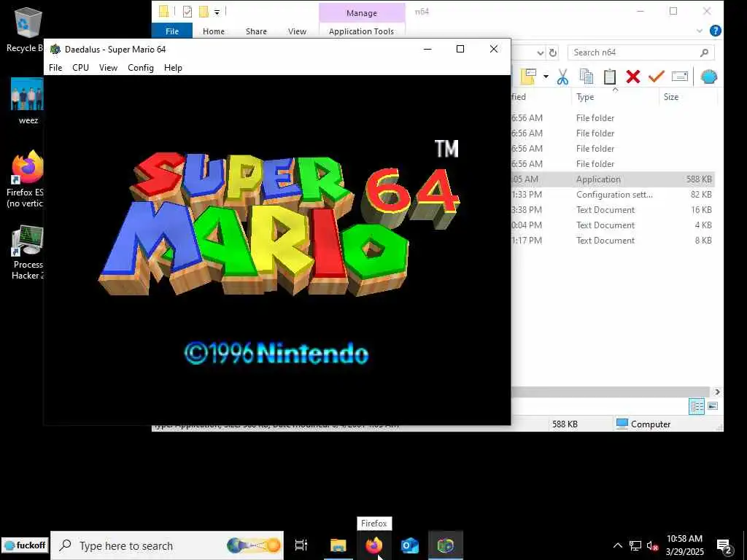Click new folder icon in Explorer title bar
Screen dimensions: 747x560
204,12
